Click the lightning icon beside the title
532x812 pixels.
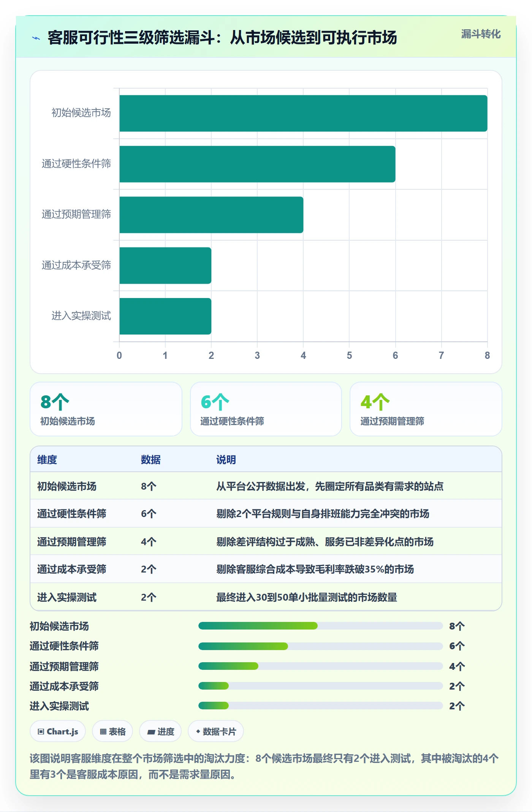[x=36, y=38]
